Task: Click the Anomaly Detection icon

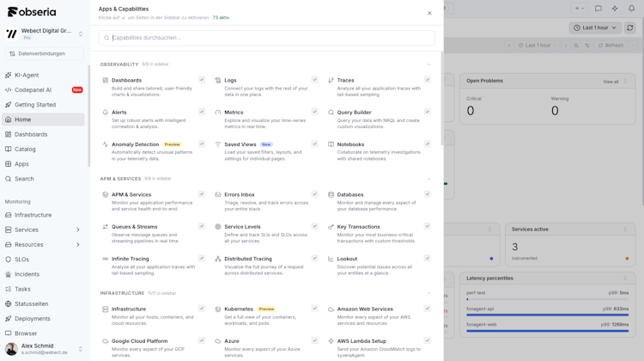Action: tap(105, 144)
